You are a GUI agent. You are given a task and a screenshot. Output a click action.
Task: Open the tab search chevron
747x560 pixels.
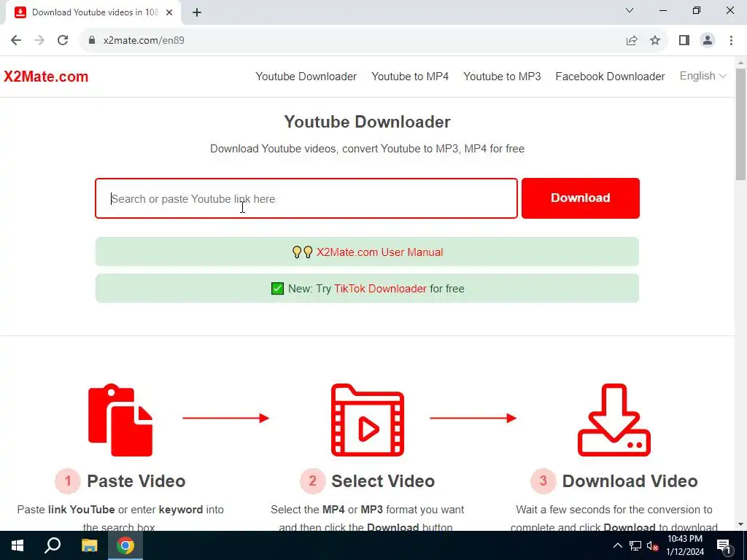[630, 10]
